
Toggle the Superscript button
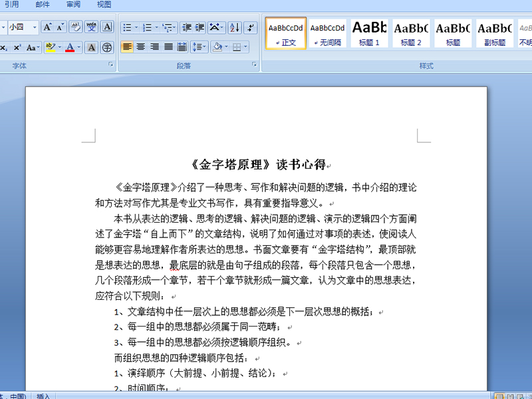click(17, 47)
